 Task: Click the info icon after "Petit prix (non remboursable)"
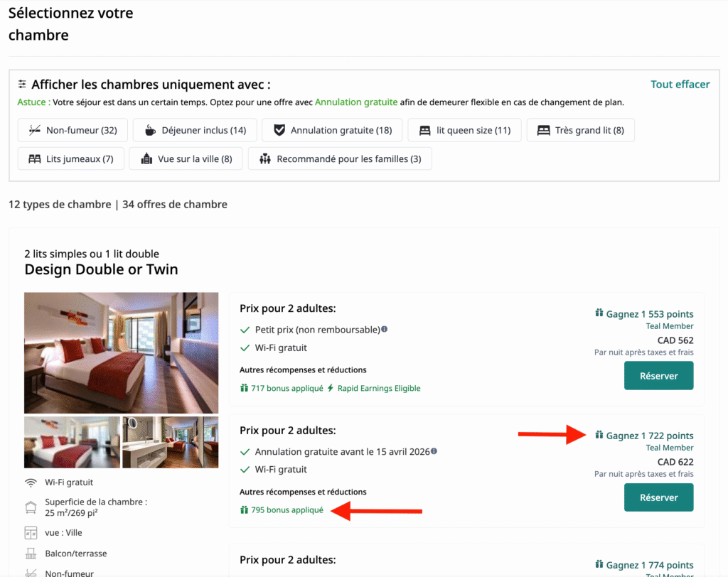(x=384, y=329)
